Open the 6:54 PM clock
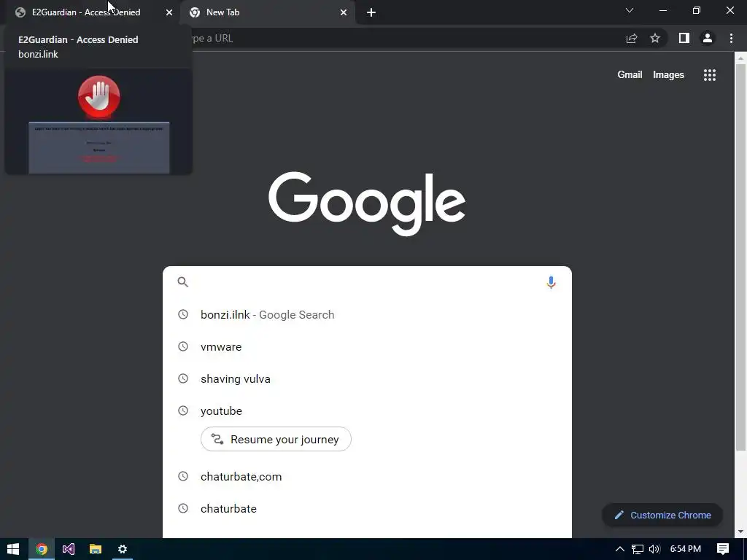 point(686,549)
